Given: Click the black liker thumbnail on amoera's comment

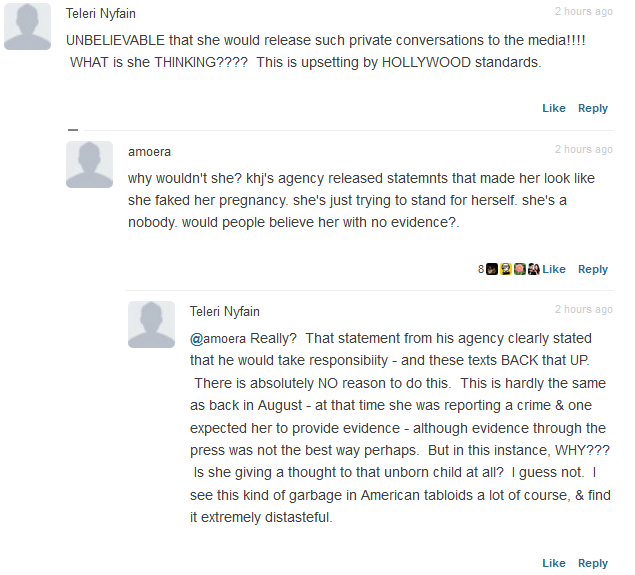Looking at the screenshot, I should (492, 269).
